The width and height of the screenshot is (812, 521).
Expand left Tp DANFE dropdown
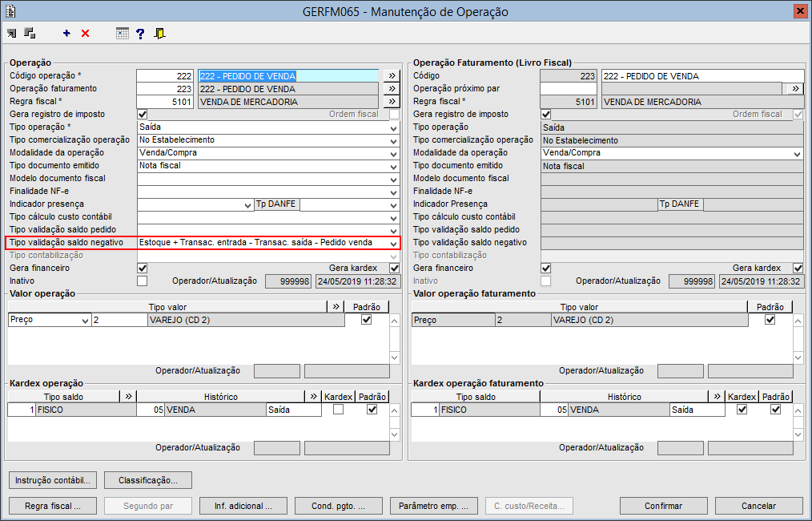point(393,204)
